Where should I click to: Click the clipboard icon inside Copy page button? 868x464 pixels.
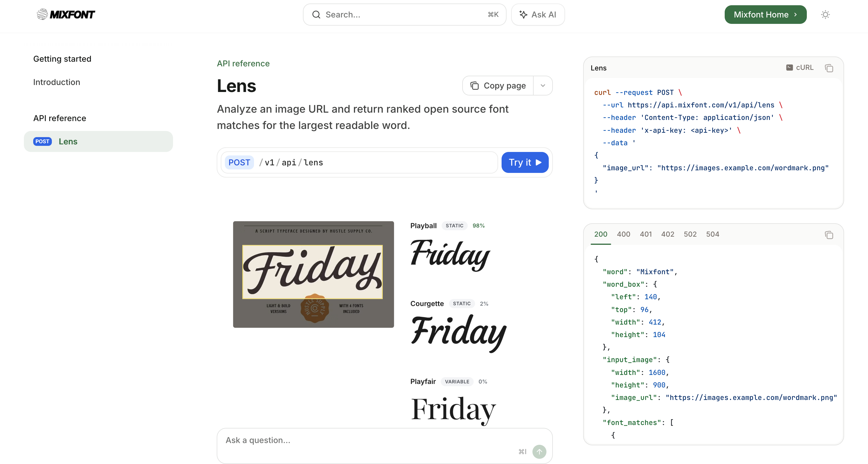click(x=475, y=86)
